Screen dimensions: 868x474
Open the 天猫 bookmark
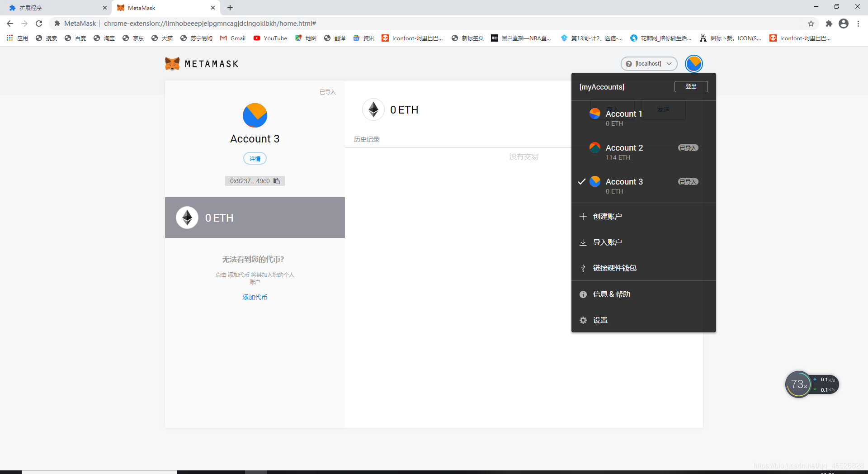click(162, 38)
